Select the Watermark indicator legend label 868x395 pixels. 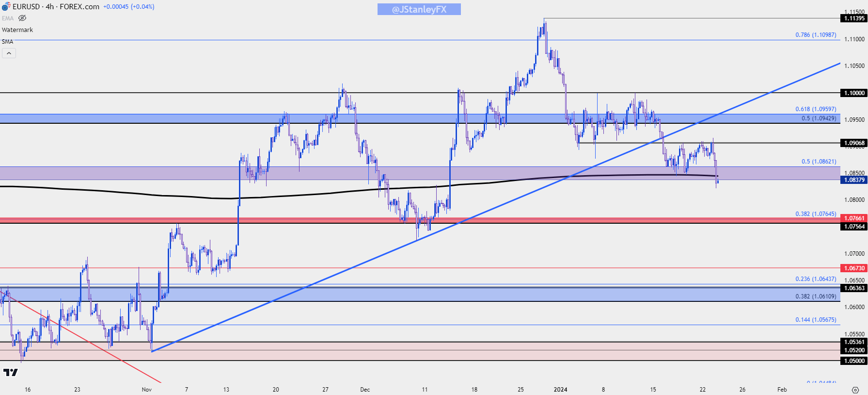click(17, 30)
